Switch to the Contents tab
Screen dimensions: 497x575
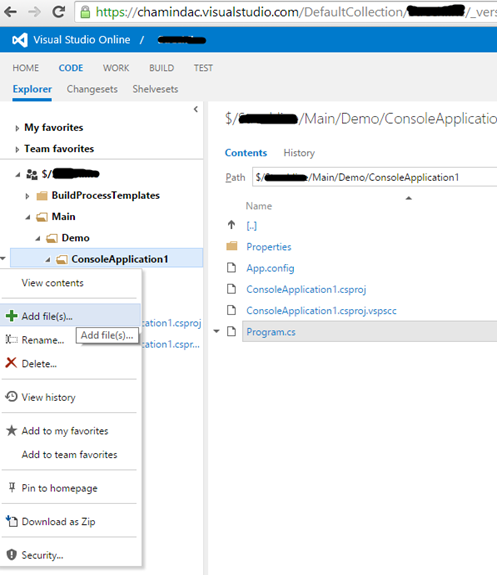point(246,153)
